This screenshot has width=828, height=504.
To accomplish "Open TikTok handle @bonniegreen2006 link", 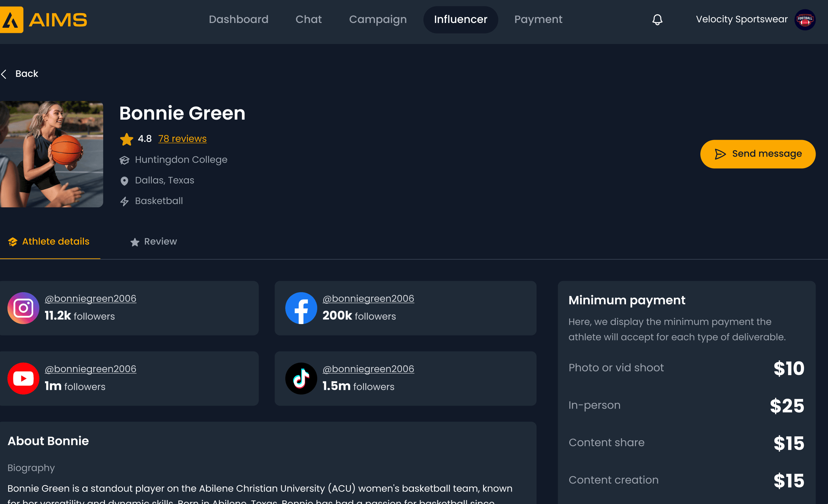I will point(368,369).
